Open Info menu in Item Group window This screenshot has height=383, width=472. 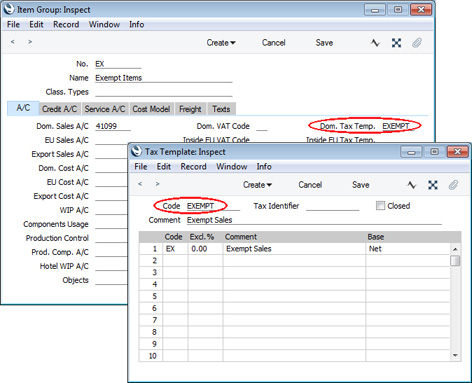137,24
